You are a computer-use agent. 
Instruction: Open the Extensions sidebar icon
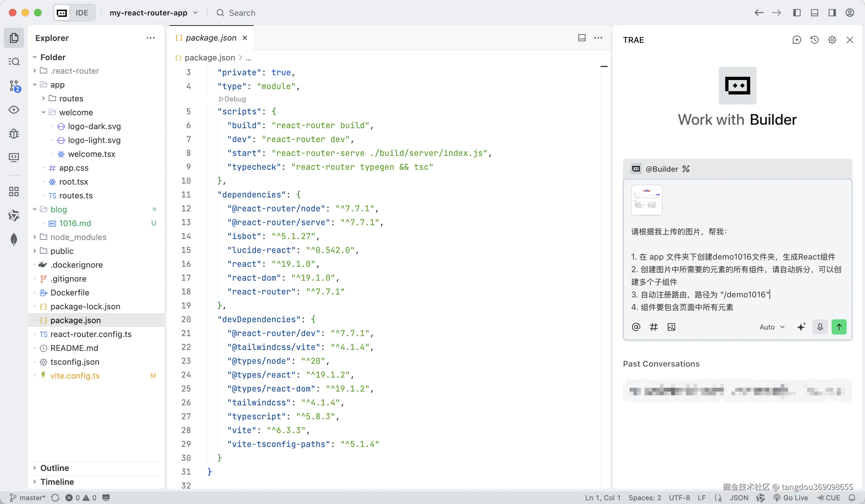click(14, 192)
